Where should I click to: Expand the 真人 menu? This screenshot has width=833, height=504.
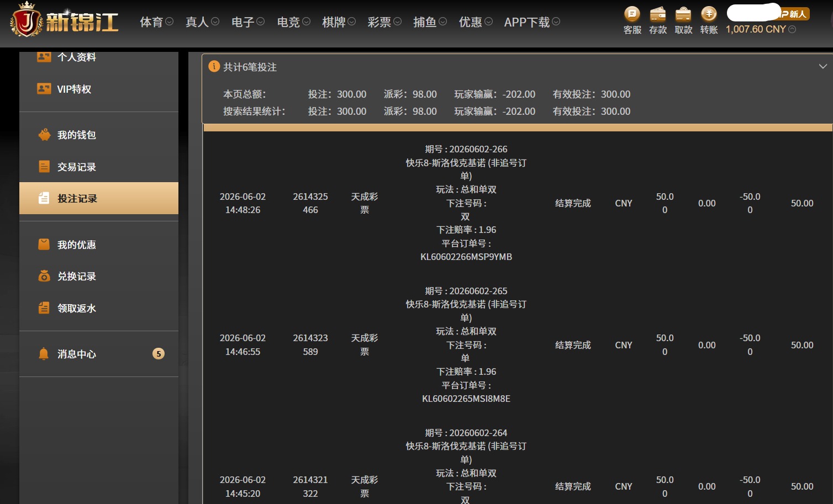[x=202, y=22]
